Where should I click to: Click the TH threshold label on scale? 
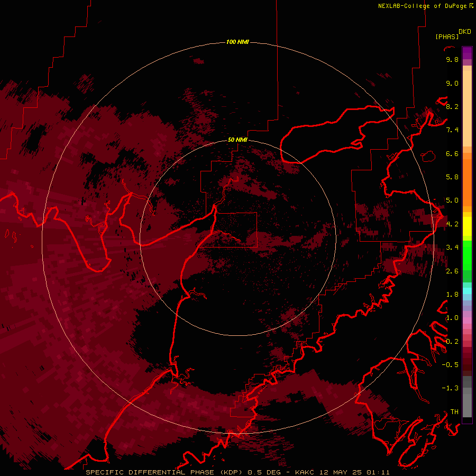[x=454, y=412]
